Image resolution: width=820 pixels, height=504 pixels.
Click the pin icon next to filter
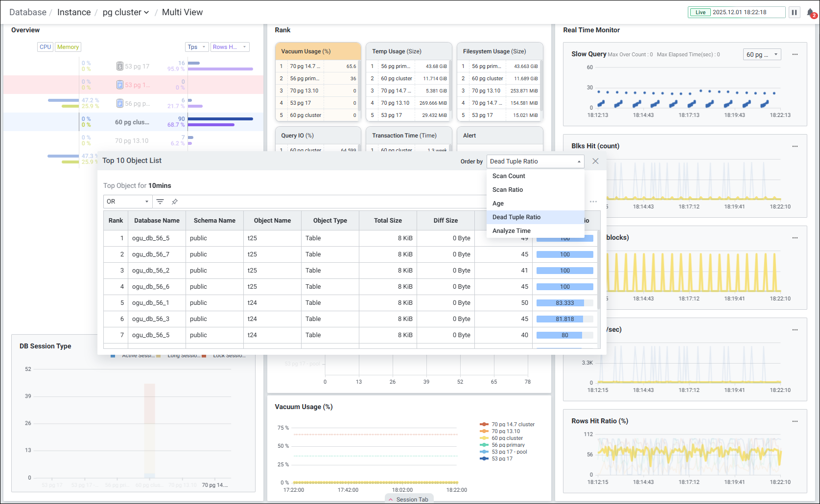pyautogui.click(x=175, y=202)
